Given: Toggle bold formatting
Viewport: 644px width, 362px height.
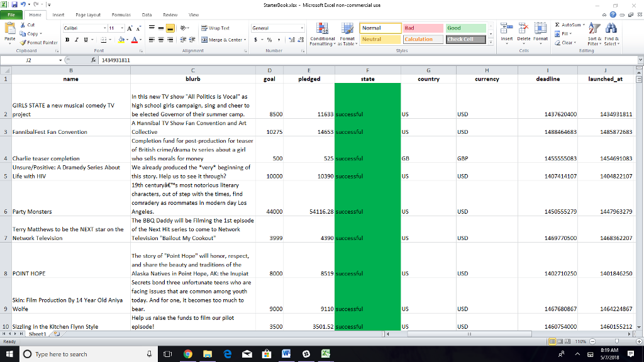Looking at the screenshot, I should pyautogui.click(x=67, y=39).
